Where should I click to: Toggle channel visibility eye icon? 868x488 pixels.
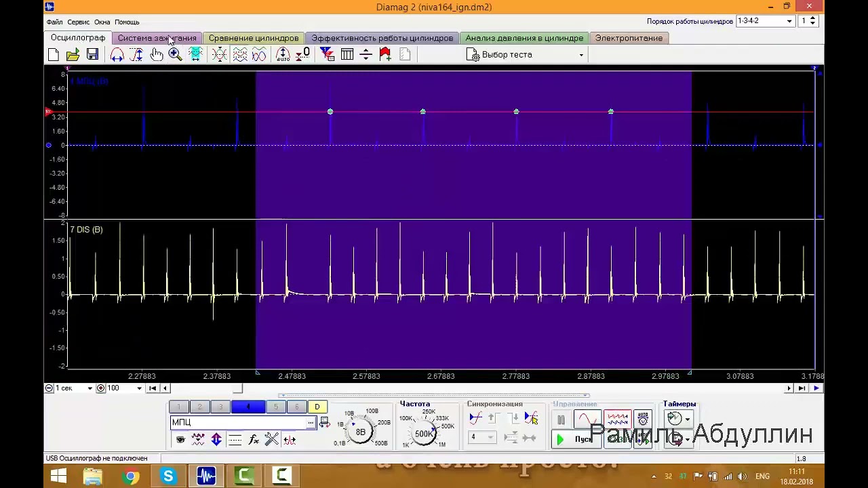[x=180, y=440]
